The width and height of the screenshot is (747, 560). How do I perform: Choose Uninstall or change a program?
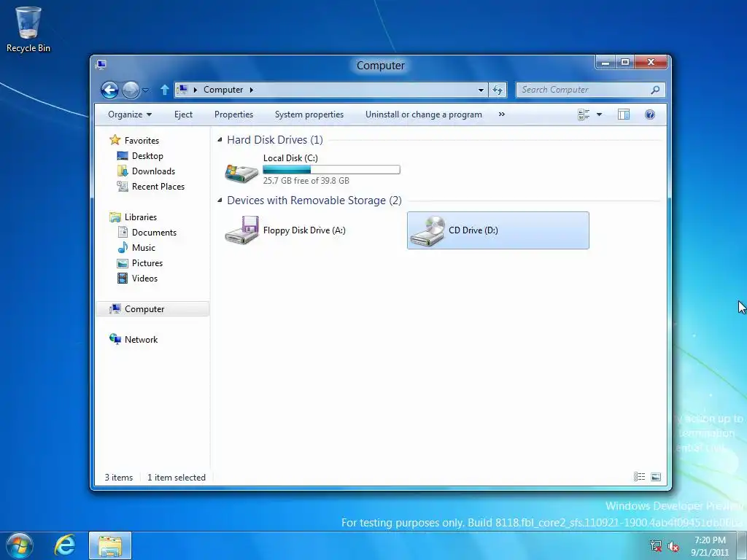[424, 114]
